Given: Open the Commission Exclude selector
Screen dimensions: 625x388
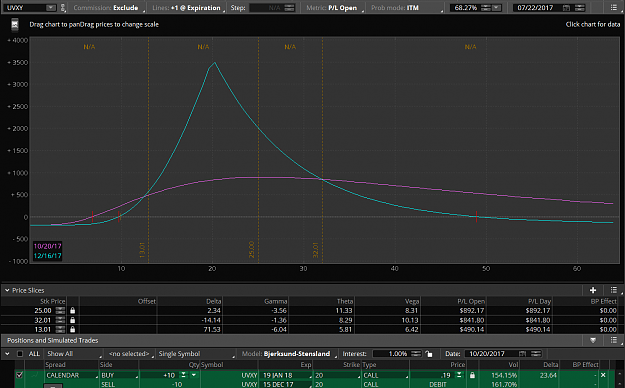Looking at the screenshot, I should 108,8.
